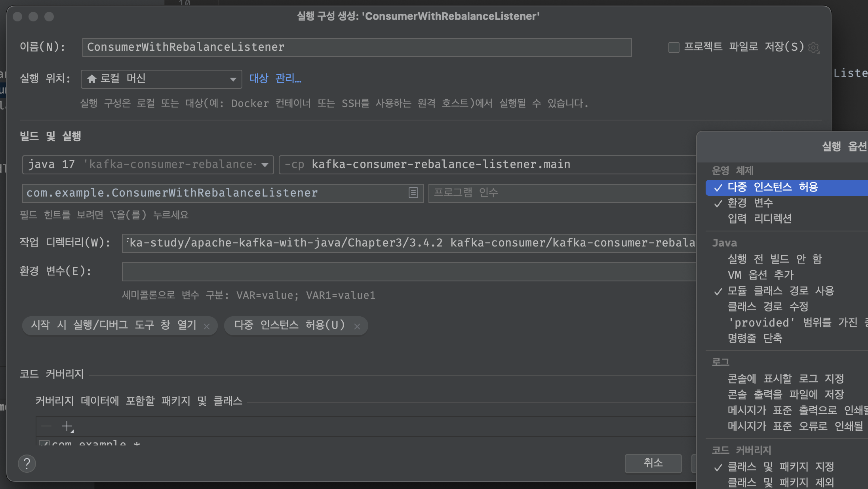
Task: Open the help question mark button
Action: [x=27, y=463]
